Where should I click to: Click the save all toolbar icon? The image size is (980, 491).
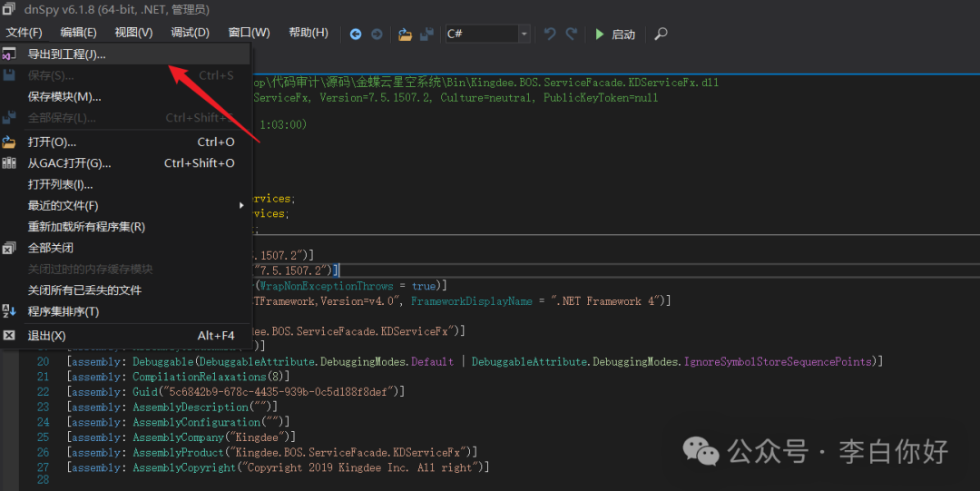pos(426,34)
